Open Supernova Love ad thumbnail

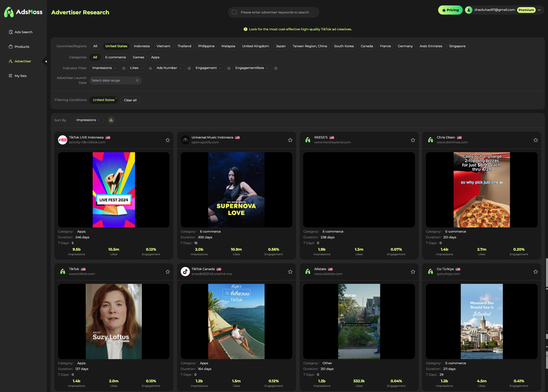point(236,190)
